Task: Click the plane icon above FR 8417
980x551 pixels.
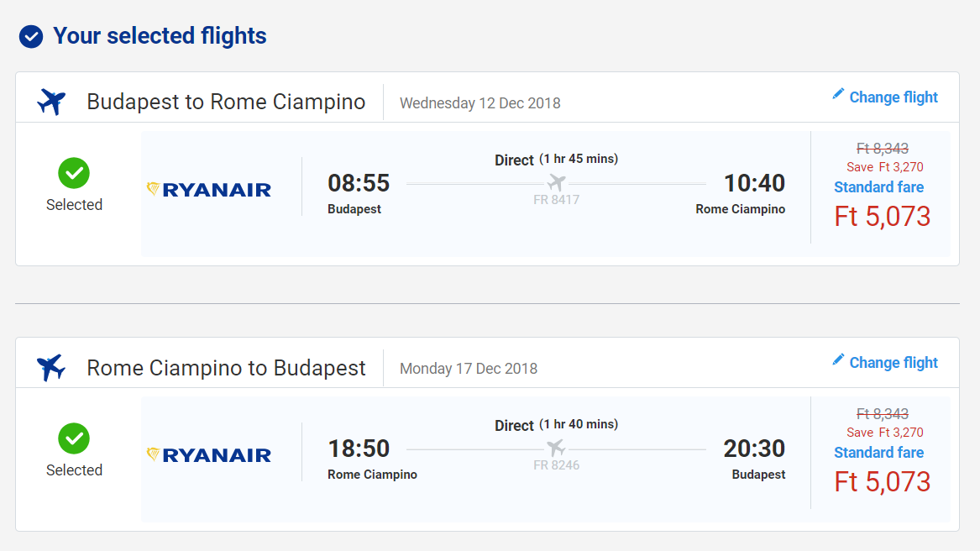Action: point(556,182)
